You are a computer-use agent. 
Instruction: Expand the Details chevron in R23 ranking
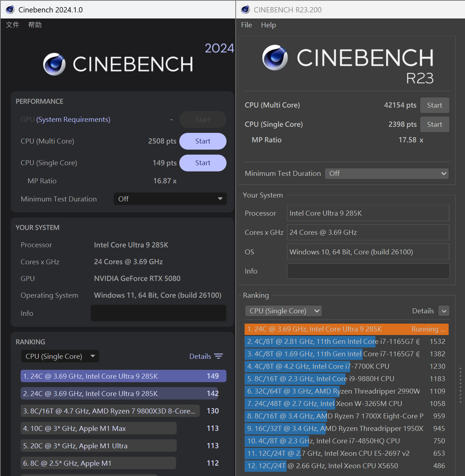444,311
